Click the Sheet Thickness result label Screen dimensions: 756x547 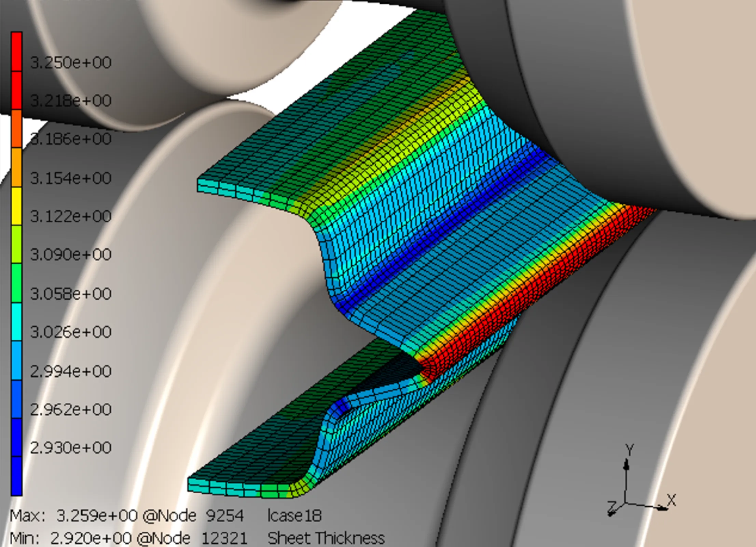coord(326,538)
